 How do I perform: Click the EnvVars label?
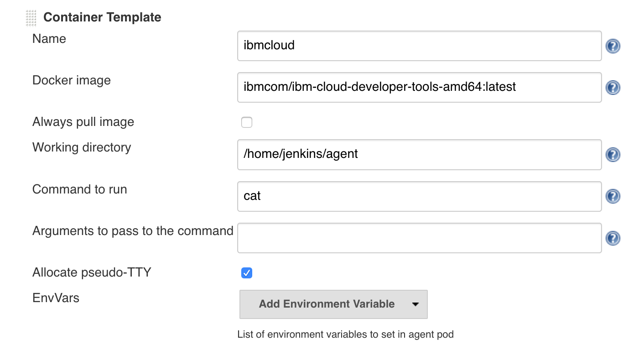(56, 298)
